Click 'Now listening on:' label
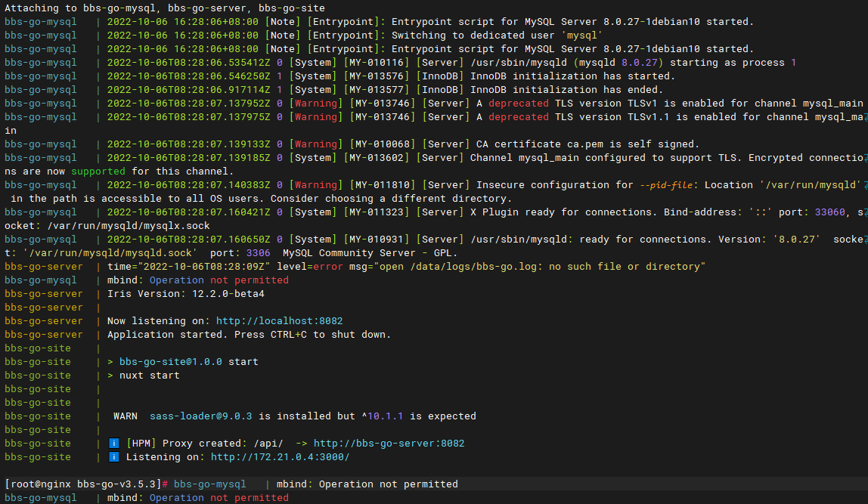 (x=158, y=321)
